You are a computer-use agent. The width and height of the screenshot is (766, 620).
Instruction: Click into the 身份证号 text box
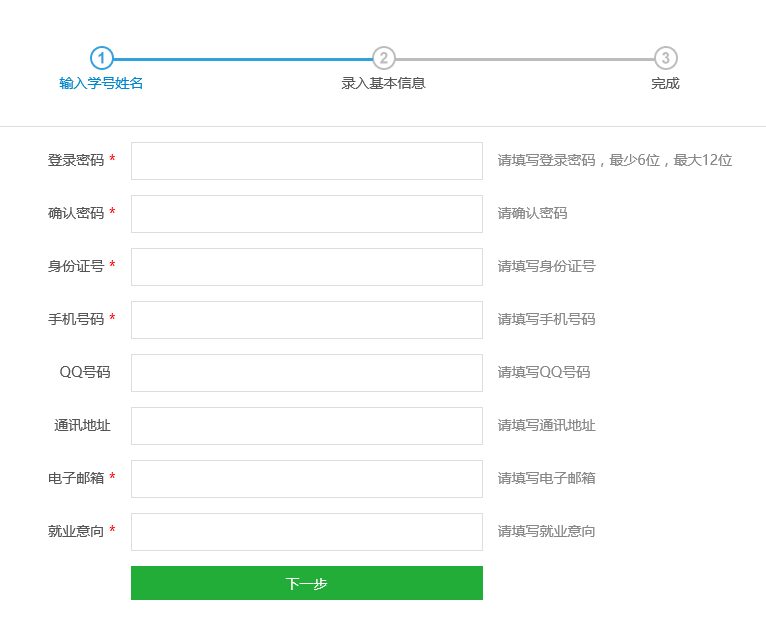pos(306,267)
